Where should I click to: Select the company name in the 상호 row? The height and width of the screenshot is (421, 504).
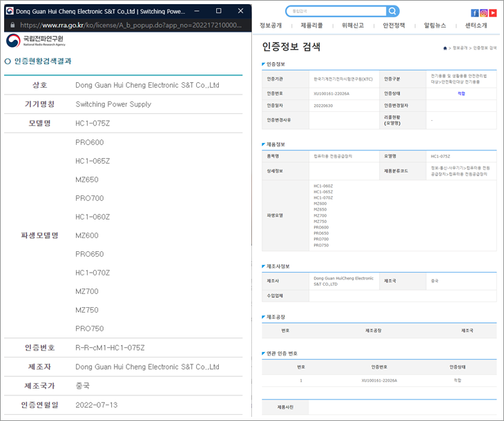point(147,85)
